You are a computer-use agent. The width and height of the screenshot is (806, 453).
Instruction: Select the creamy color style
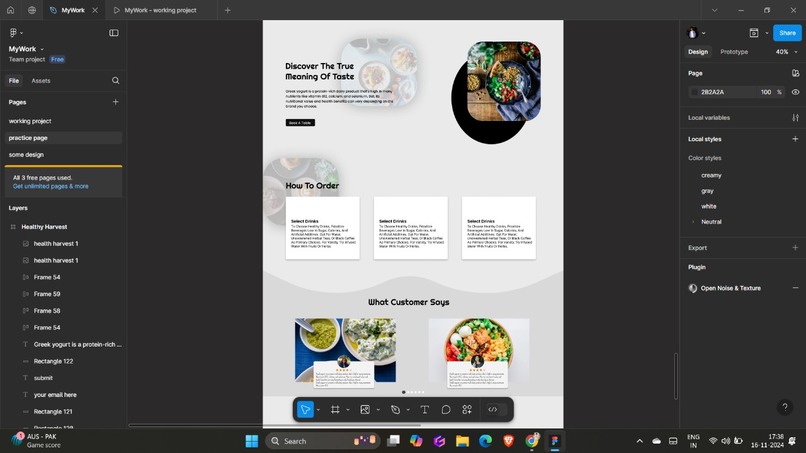(711, 175)
